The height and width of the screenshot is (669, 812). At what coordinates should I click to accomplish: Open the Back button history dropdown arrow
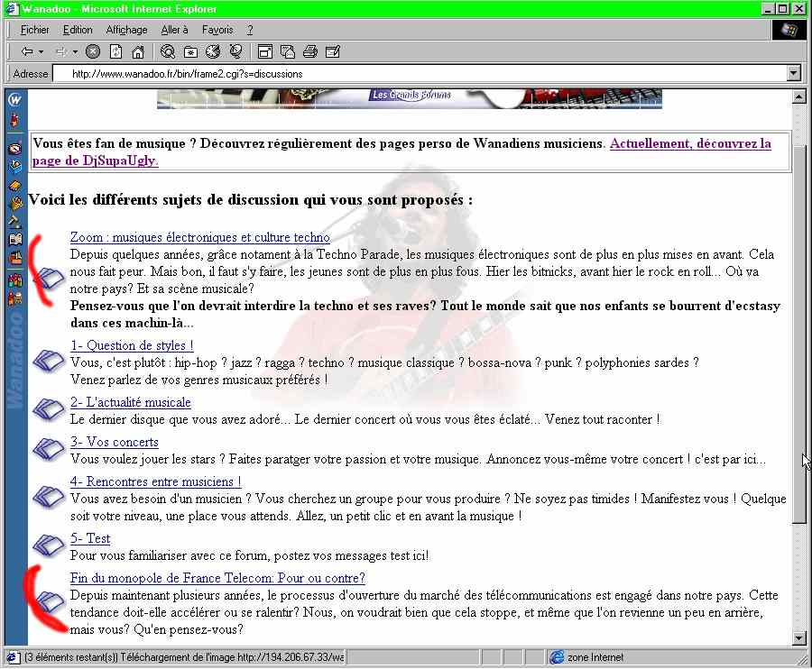tap(41, 51)
